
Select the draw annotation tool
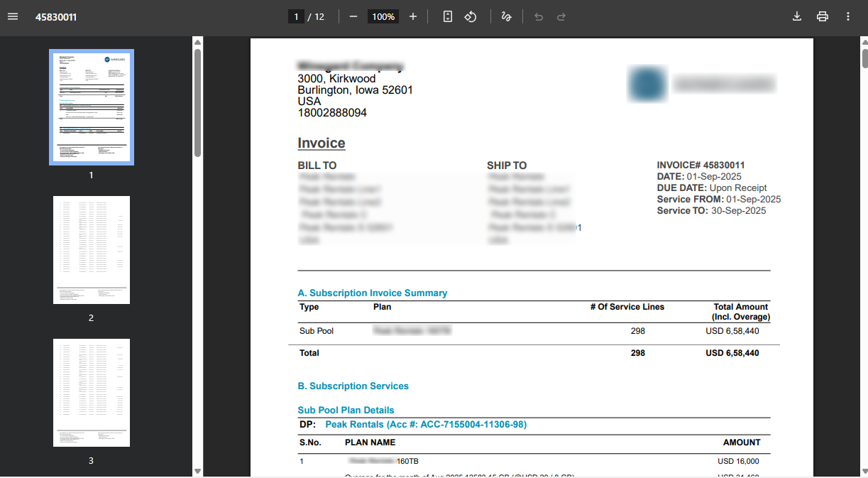click(507, 16)
